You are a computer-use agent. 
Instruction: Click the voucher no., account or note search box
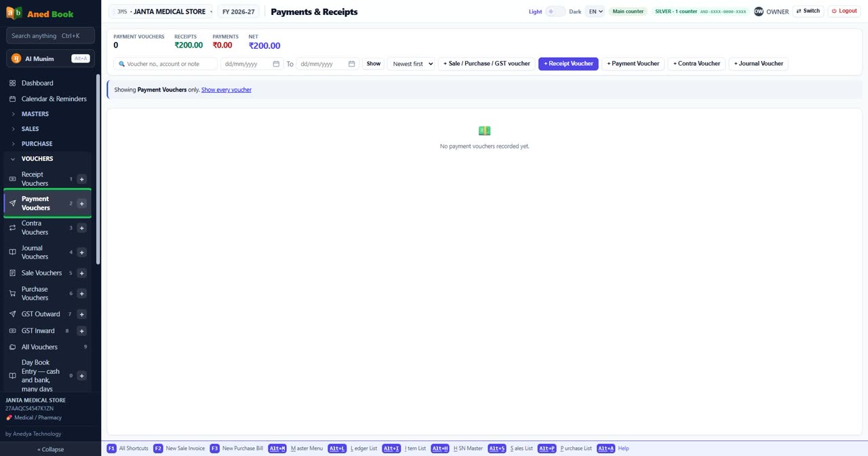(165, 64)
